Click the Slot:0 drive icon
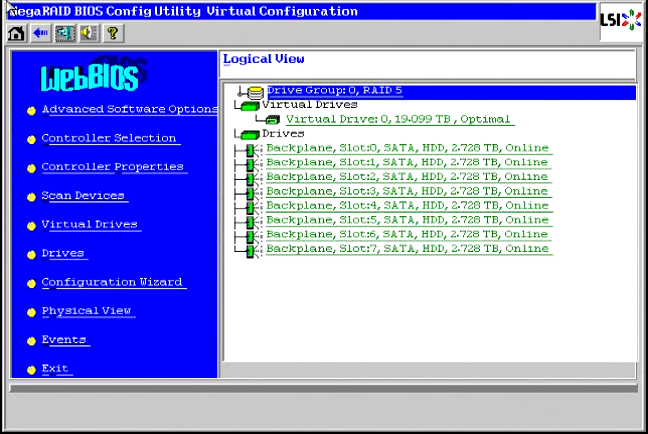Viewport: 648px width, 434px height. point(250,149)
